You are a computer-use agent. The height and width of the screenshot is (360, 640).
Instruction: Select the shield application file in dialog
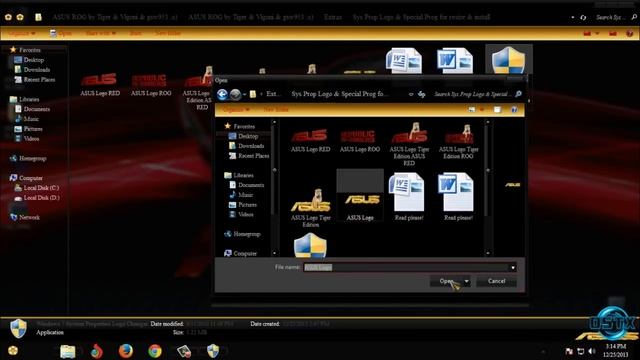pyautogui.click(x=310, y=245)
